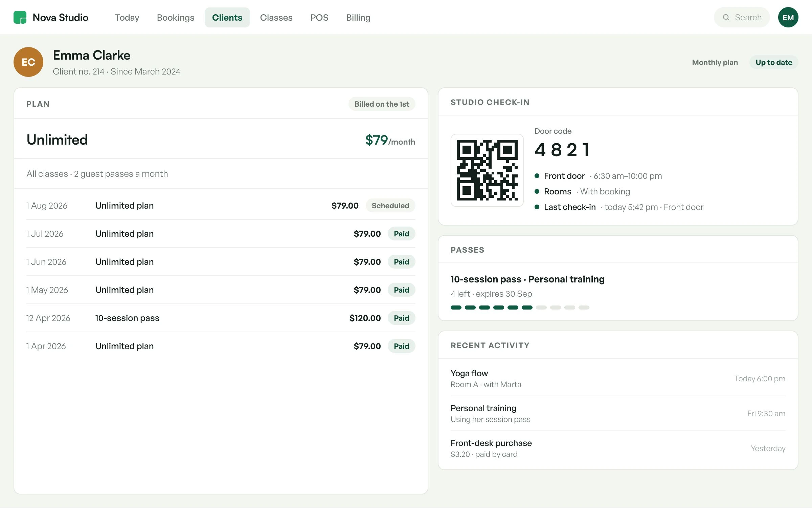Click '4 left · expires 30 Sep'
Image resolution: width=812 pixels, height=508 pixels.
click(491, 294)
